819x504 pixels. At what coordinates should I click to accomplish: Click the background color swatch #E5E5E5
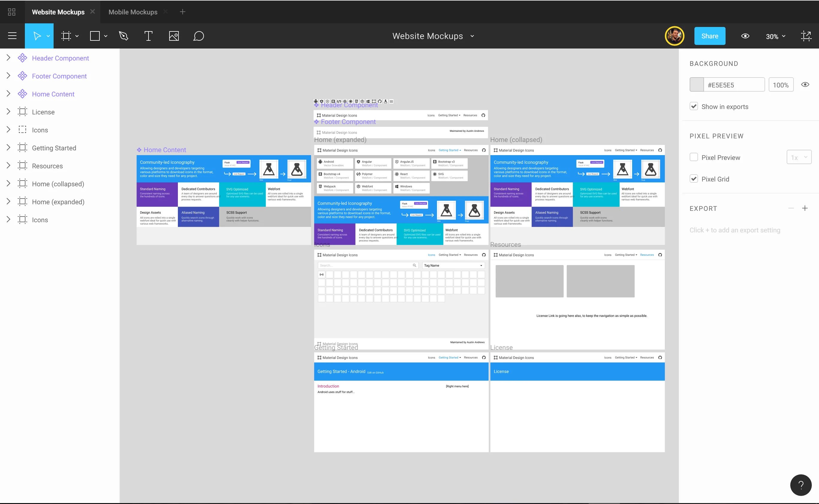tap(697, 85)
